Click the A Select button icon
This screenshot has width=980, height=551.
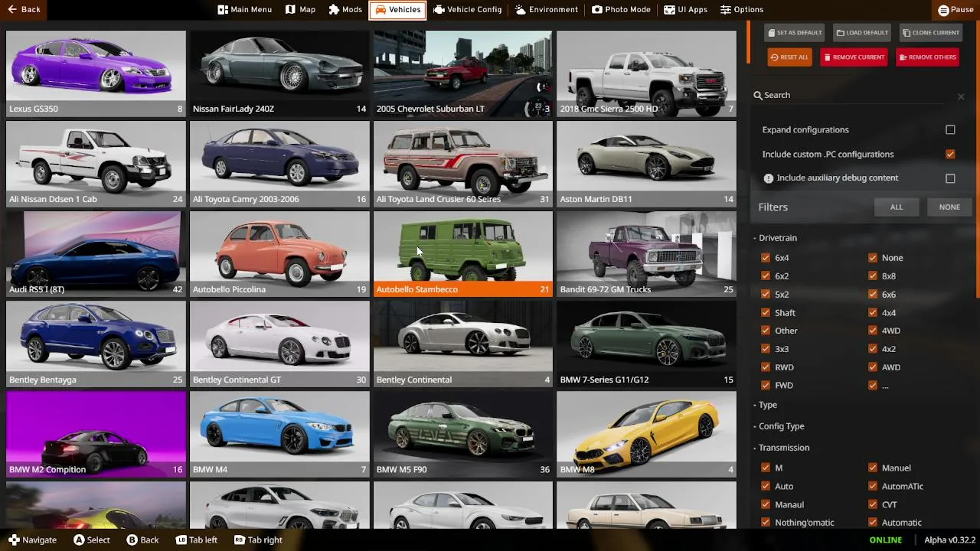pos(79,540)
